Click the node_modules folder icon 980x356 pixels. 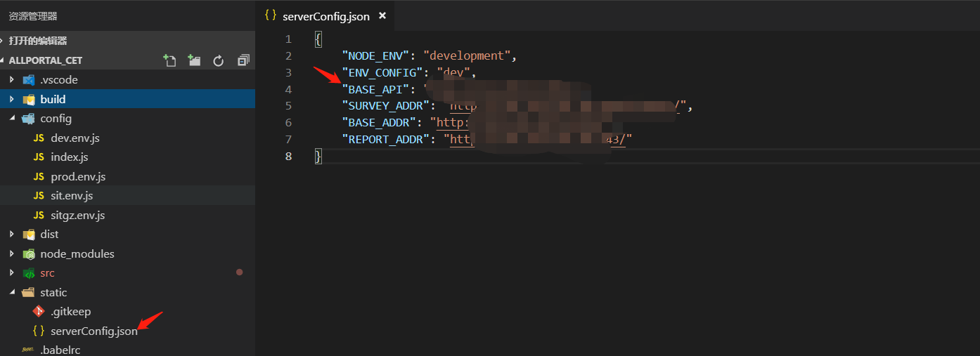click(29, 253)
